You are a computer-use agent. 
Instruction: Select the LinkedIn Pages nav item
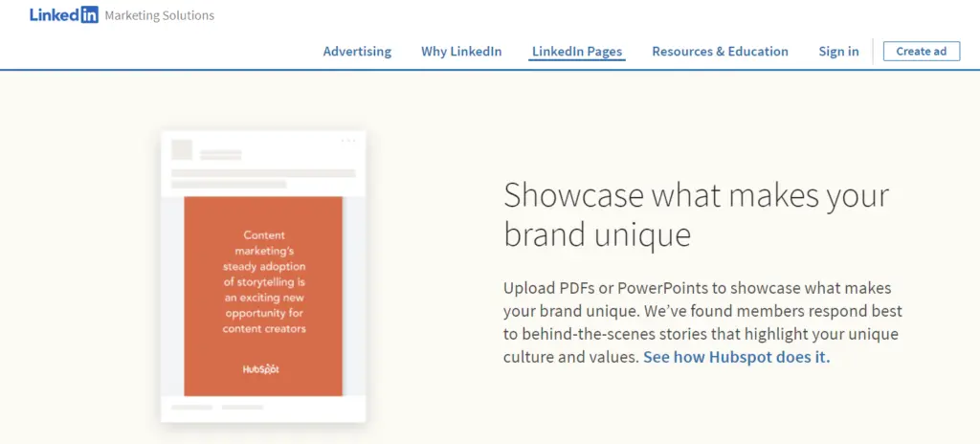coord(577,52)
